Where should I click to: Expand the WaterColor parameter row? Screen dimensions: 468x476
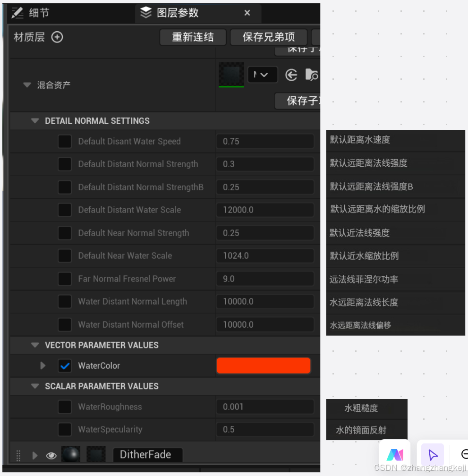coord(43,365)
